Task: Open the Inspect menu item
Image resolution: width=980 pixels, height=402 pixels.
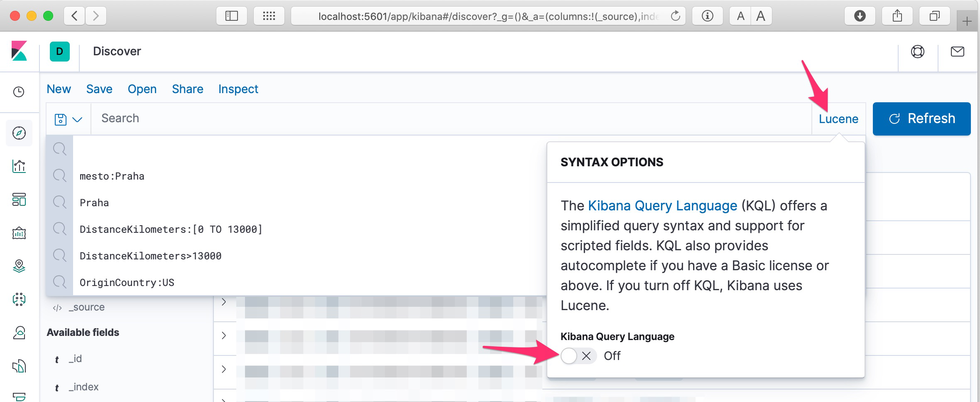Action: 238,89
